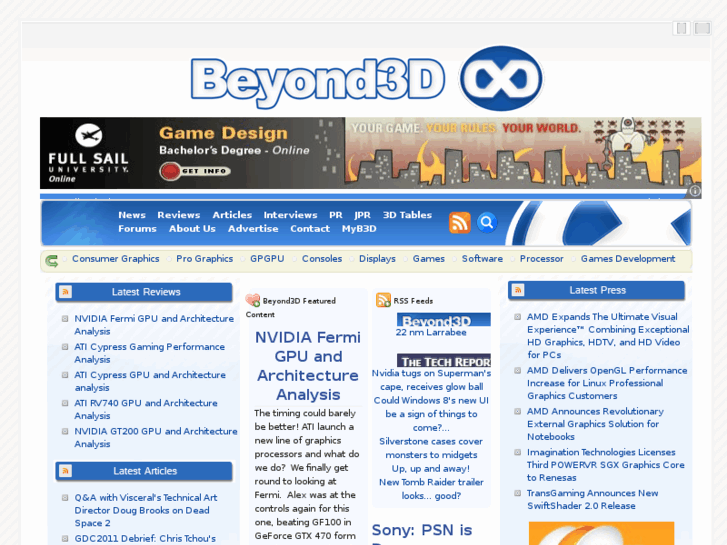Open the PR menu item
The image size is (727, 545).
(336, 215)
